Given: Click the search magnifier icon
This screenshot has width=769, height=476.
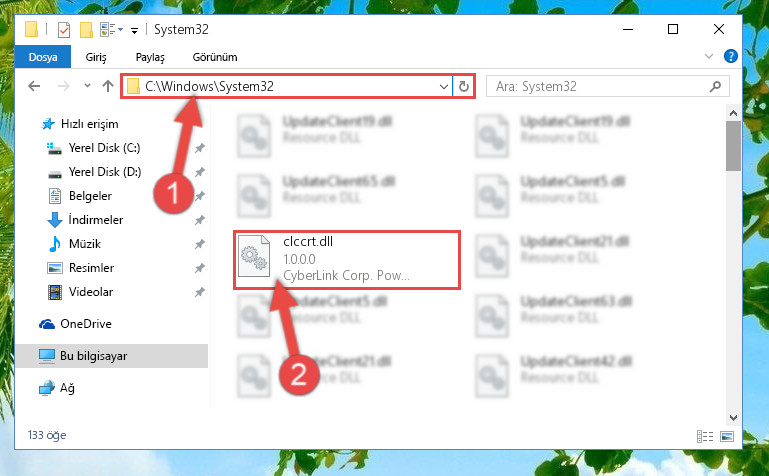Looking at the screenshot, I should point(715,87).
